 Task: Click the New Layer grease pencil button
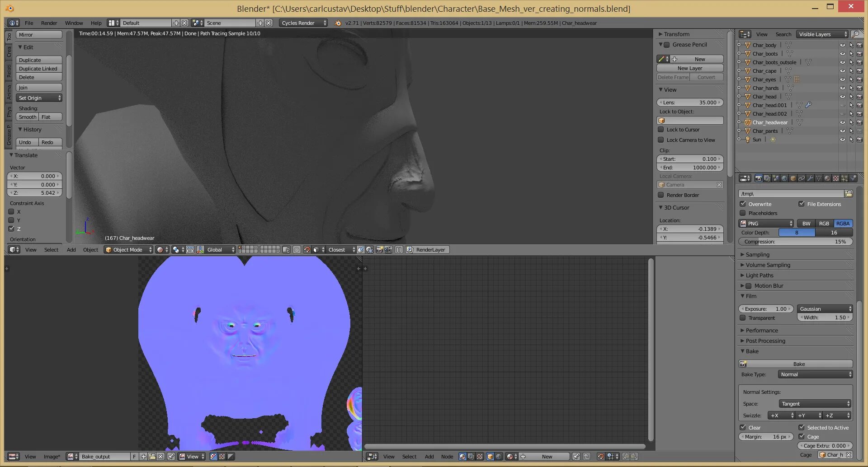[690, 68]
